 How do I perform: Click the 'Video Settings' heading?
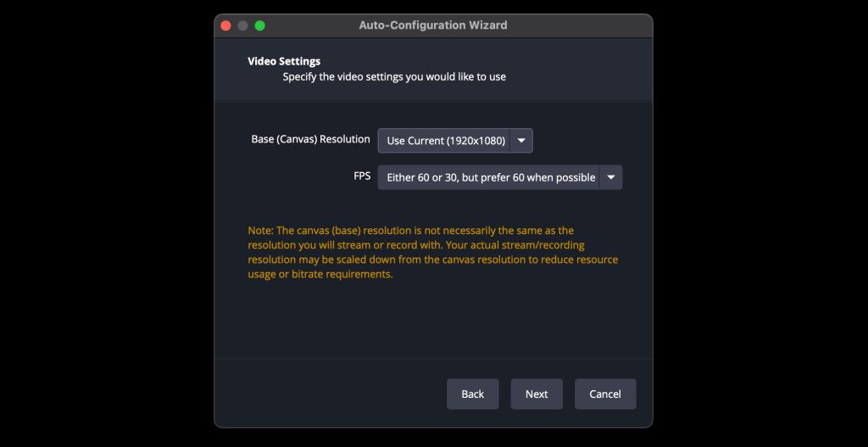(x=284, y=61)
